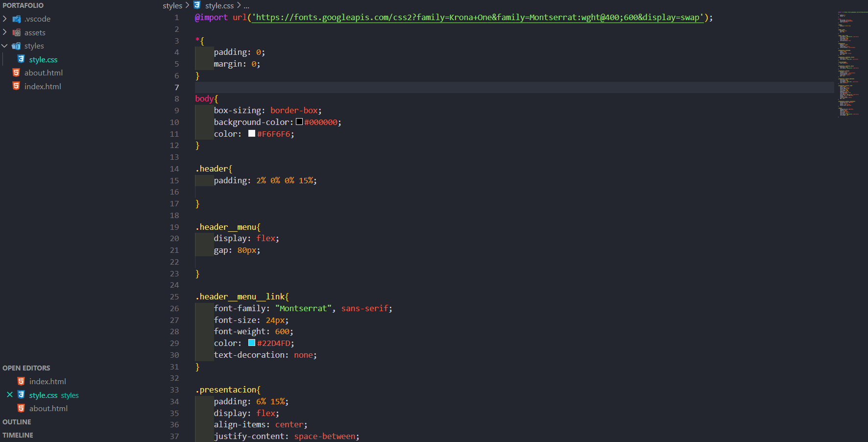
Task: Click the breadcrumb arrow after style.css
Action: 239,5
